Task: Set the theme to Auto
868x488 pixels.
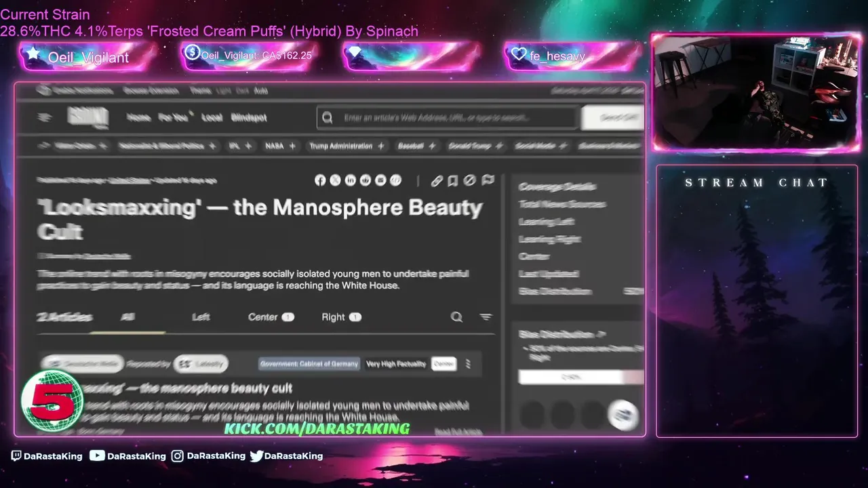Action: click(x=260, y=91)
